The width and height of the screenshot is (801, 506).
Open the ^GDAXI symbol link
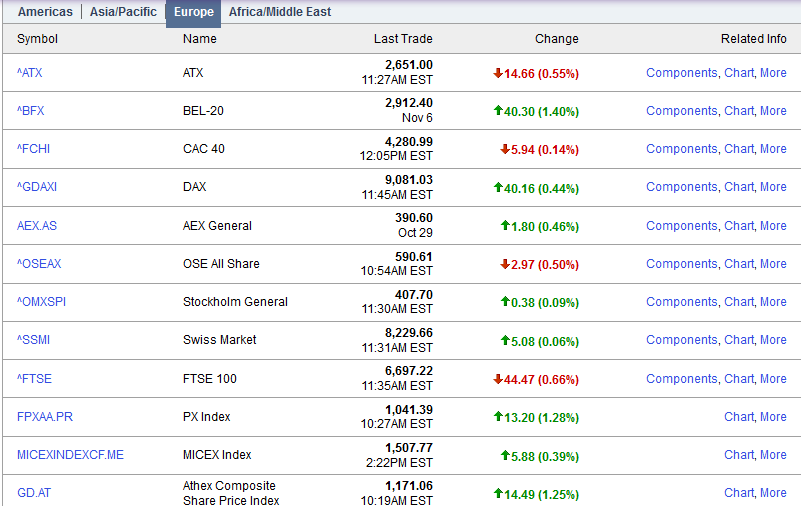pyautogui.click(x=37, y=187)
